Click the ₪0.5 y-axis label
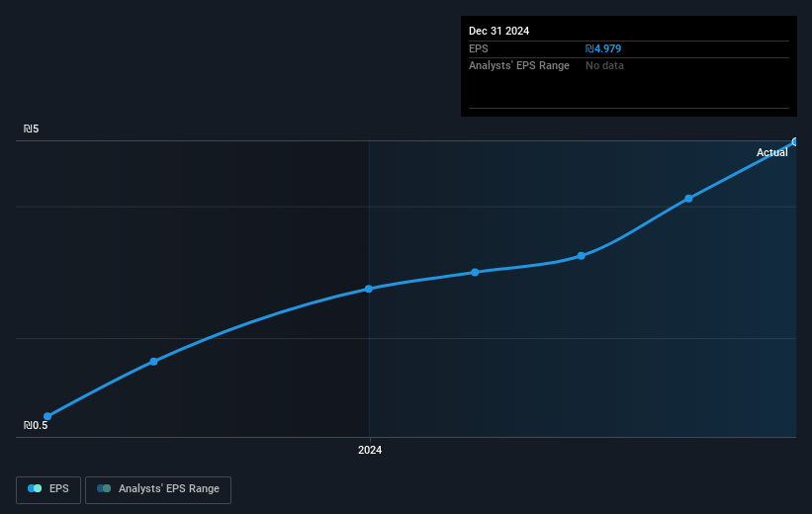The image size is (812, 514). coord(36,425)
